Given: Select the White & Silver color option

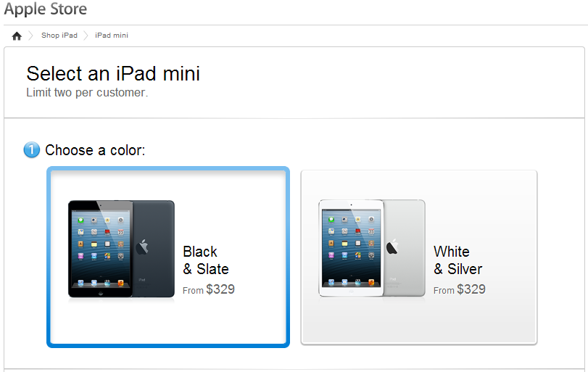Looking at the screenshot, I should [x=419, y=257].
